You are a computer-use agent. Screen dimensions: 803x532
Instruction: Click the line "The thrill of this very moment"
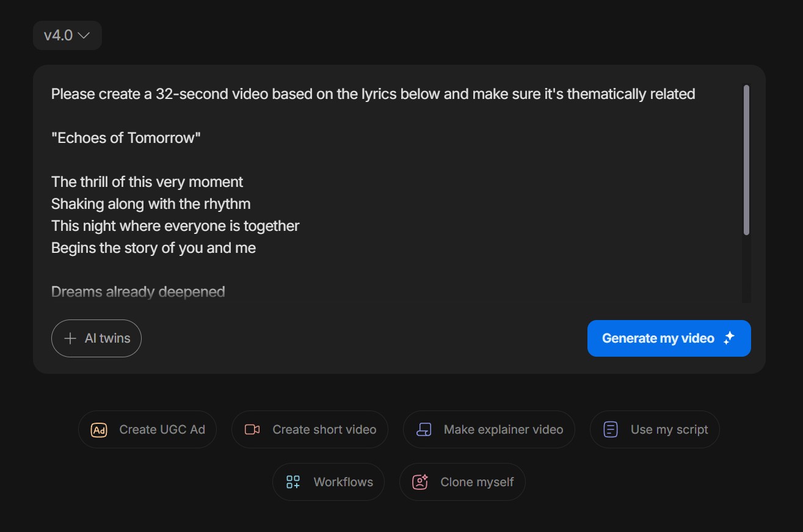coord(147,182)
